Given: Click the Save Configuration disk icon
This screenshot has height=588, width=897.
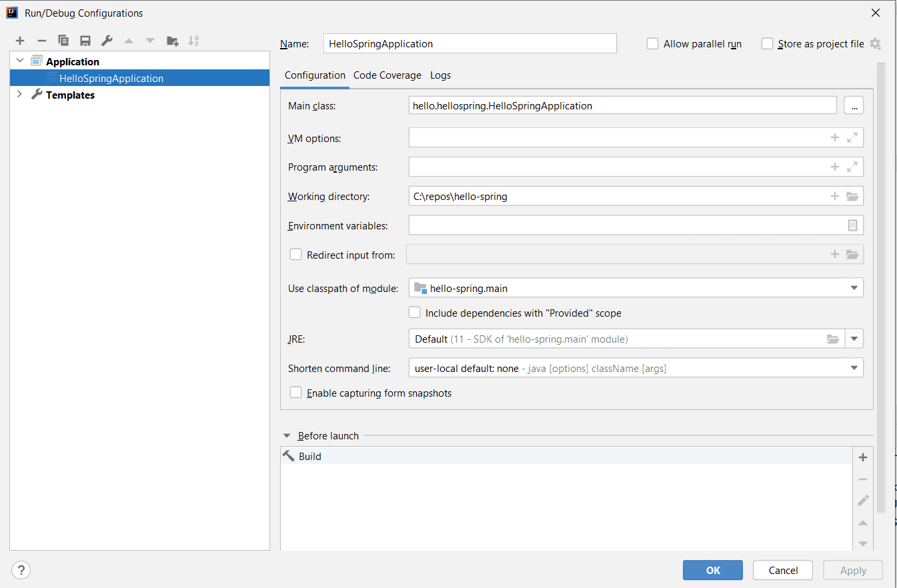Looking at the screenshot, I should [85, 41].
